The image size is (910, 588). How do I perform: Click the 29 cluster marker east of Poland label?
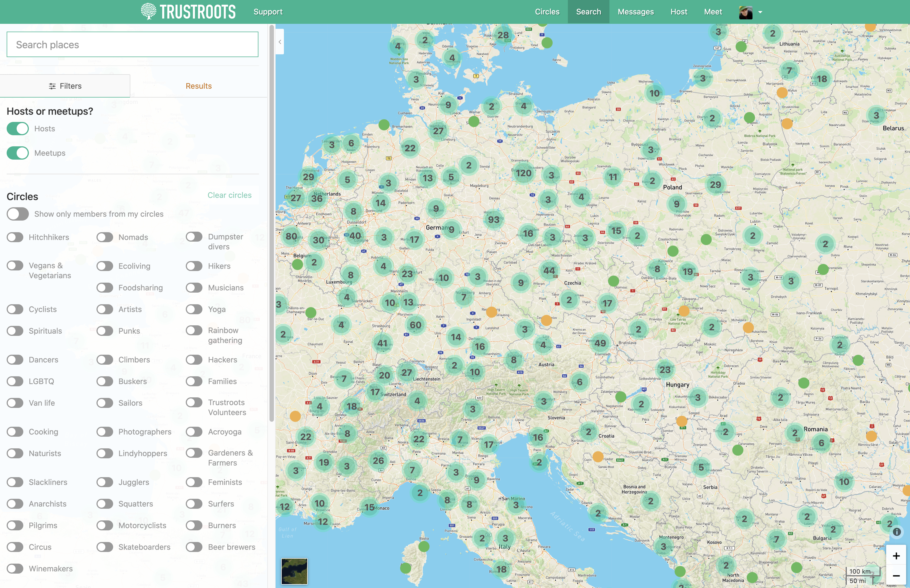[x=715, y=185]
